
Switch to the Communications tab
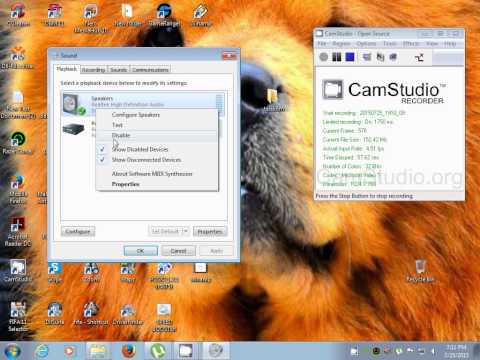point(150,70)
